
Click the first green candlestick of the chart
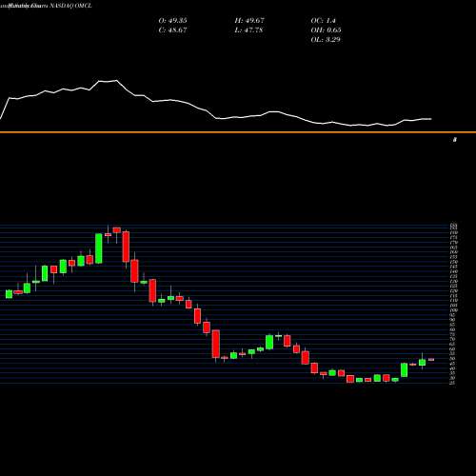click(x=9, y=294)
